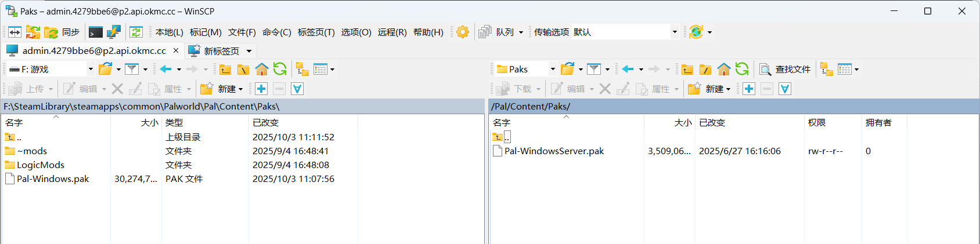Image resolution: width=980 pixels, height=244 pixels.
Task: Toggle the local directory tree view
Action: (302, 70)
